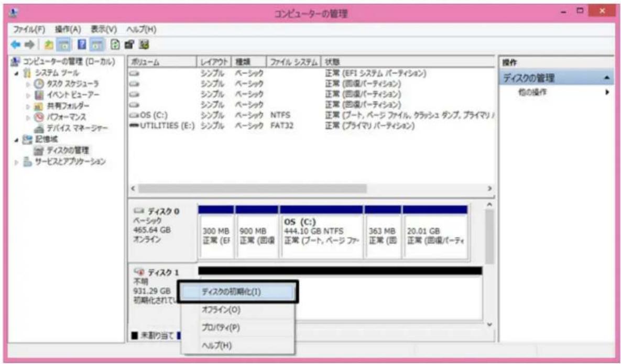The width and height of the screenshot is (621, 364).
Task: Click the コンピューターの管理 title bar icon
Action: click(x=14, y=13)
